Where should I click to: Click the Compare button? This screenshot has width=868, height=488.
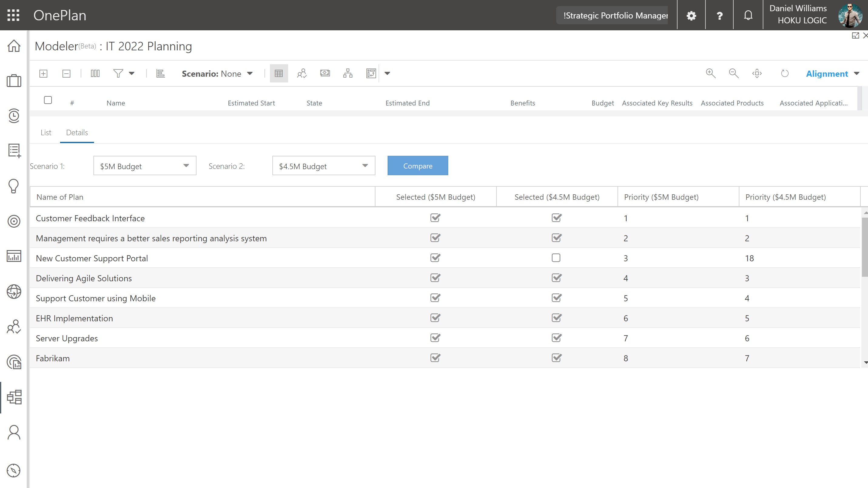pos(418,166)
